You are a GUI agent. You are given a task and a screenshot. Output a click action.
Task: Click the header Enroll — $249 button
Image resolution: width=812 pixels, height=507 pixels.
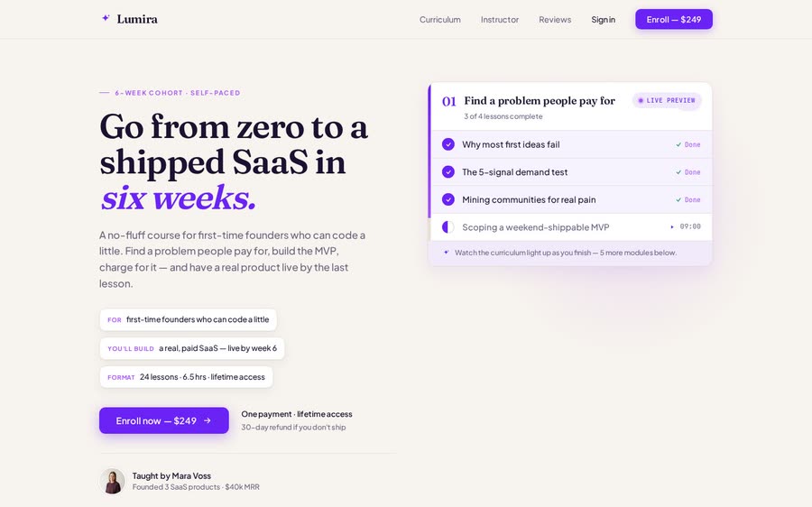674,19
